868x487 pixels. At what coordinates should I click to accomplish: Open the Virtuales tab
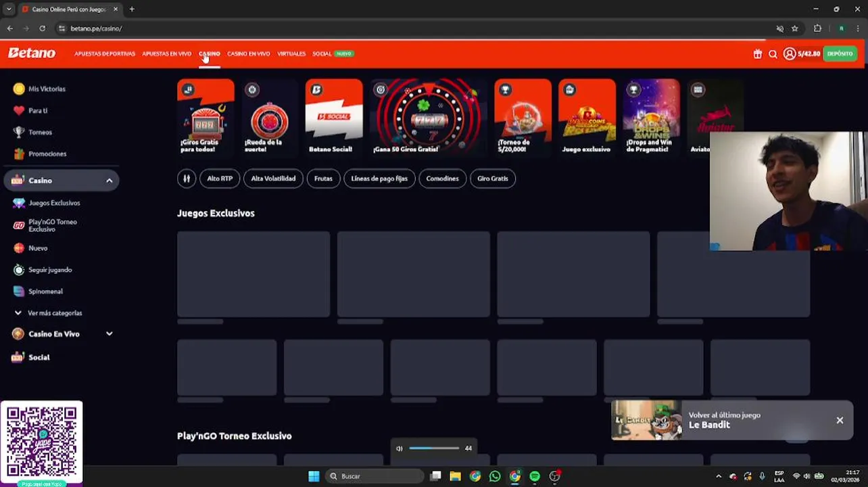coord(291,53)
